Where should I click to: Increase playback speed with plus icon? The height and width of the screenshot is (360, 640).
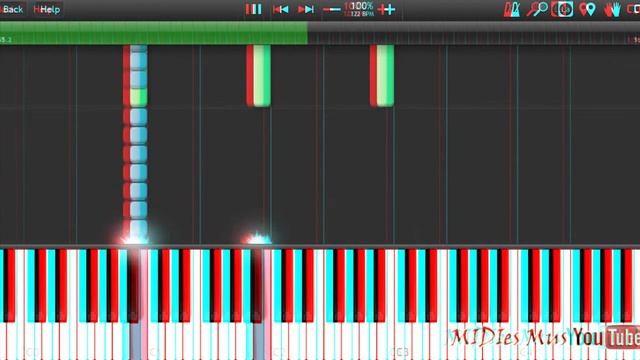pos(386,9)
